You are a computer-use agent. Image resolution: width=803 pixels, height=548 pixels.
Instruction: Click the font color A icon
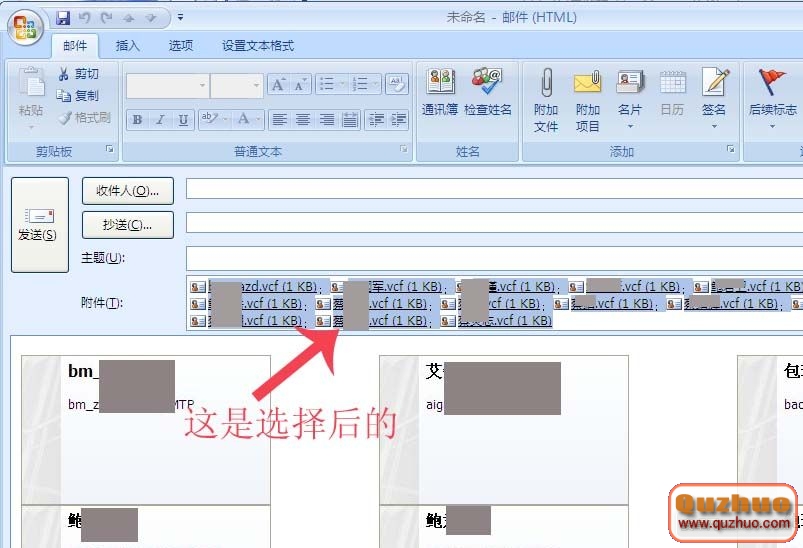pos(244,119)
